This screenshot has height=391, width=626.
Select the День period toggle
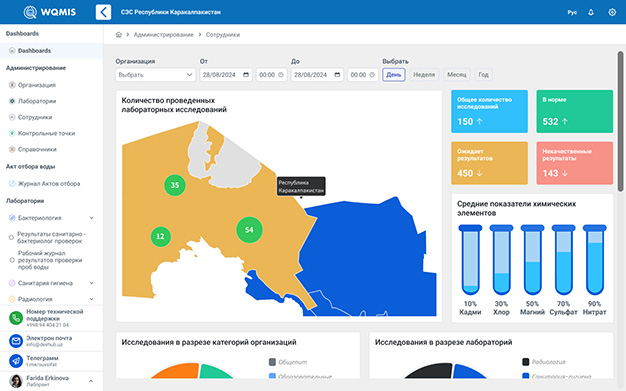click(x=394, y=75)
